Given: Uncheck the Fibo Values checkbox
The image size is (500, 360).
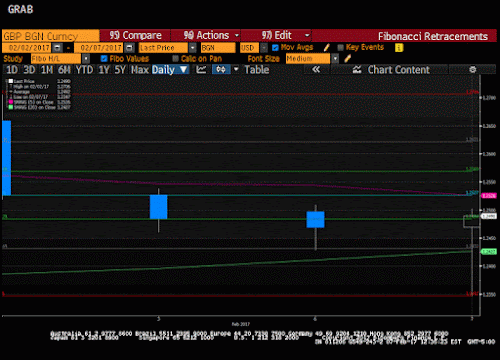Looking at the screenshot, I should (104, 59).
